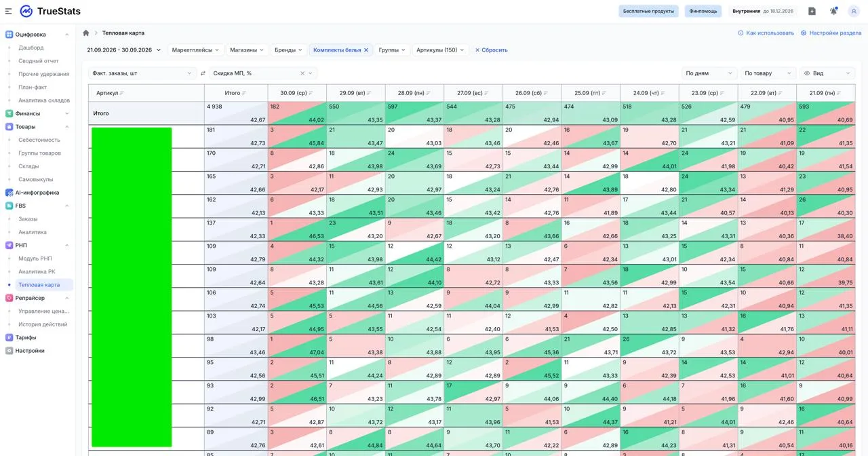
Task: Go home via the breadcrumb house icon
Action: pos(86,33)
